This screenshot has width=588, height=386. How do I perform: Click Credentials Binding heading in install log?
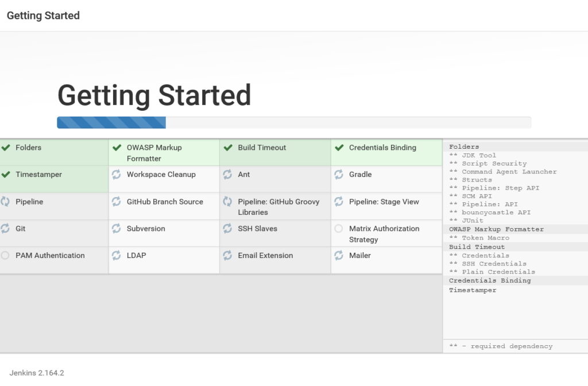point(490,280)
